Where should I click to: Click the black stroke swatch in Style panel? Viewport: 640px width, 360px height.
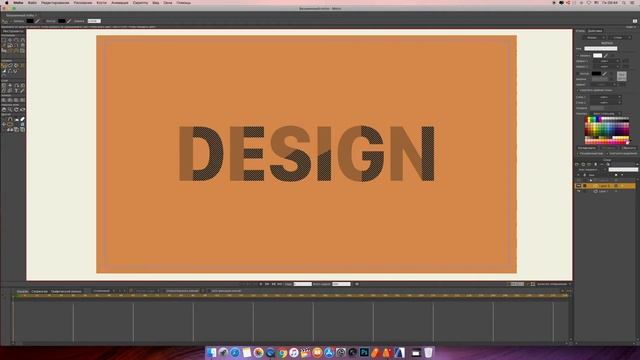[596, 73]
